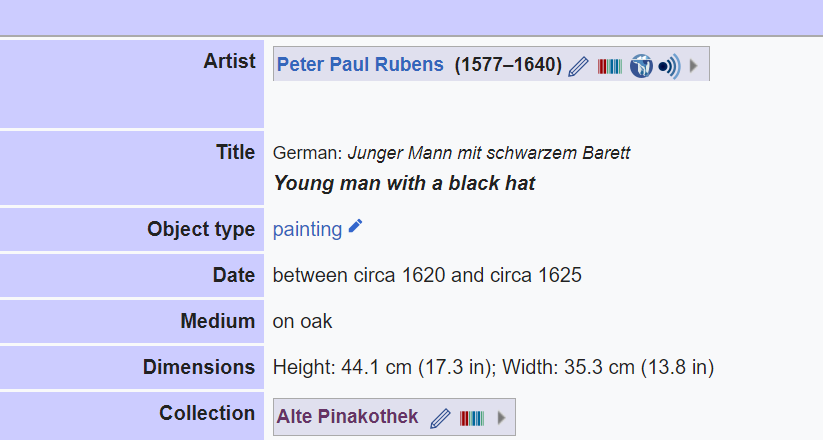Expand the Alte Pinakothek institution box
The width and height of the screenshot is (823, 440).
501,418
